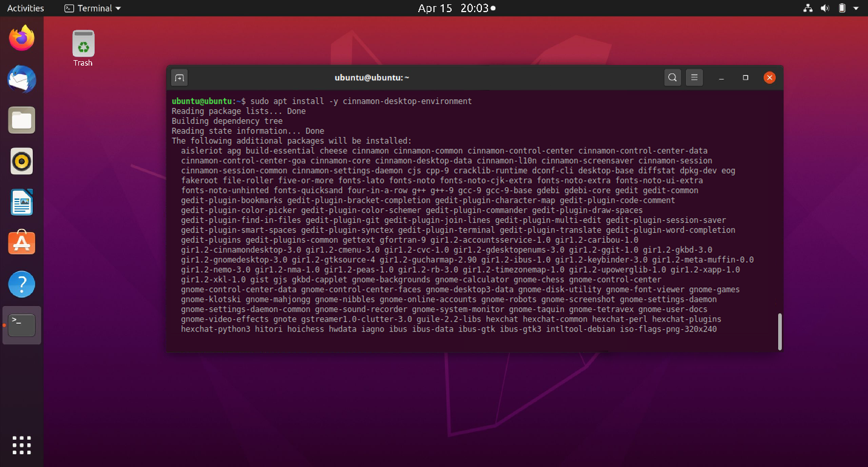
Task: Click the package name 'gnome-disk-utility'
Action: click(x=560, y=290)
